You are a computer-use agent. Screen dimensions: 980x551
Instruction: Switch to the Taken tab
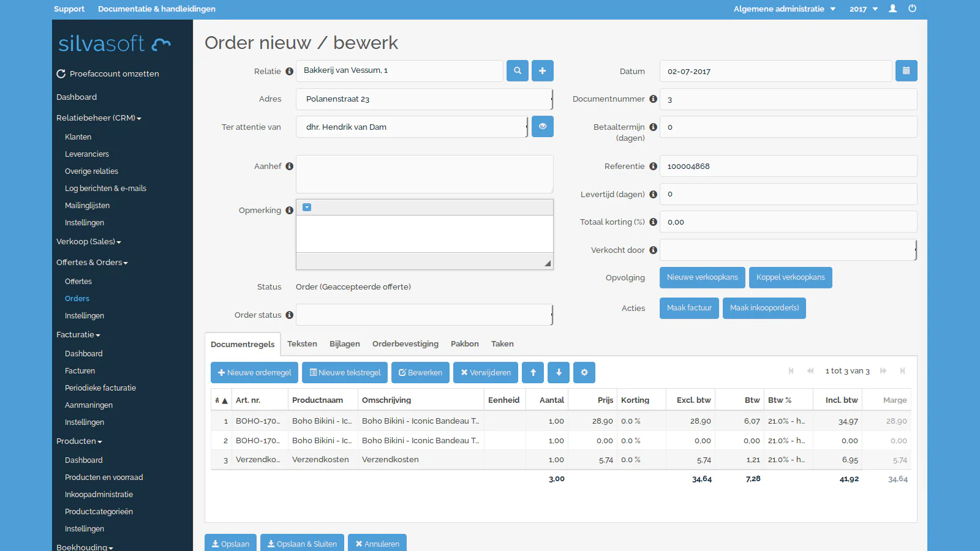(502, 344)
